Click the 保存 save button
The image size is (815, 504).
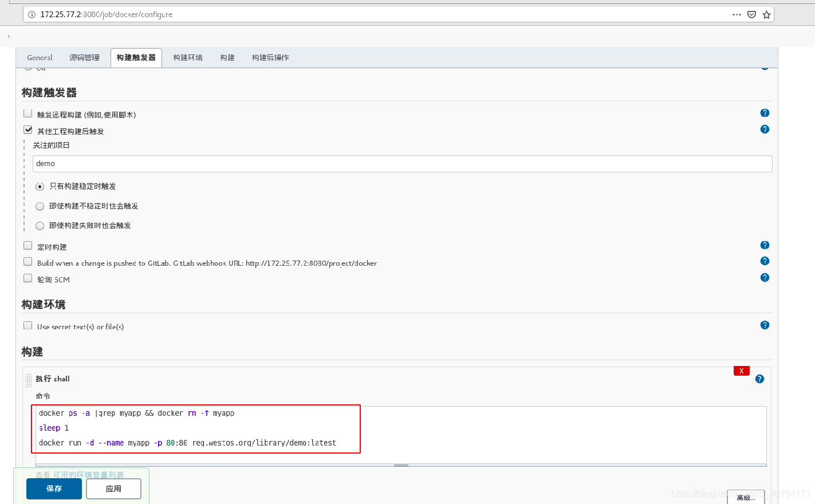tap(54, 489)
